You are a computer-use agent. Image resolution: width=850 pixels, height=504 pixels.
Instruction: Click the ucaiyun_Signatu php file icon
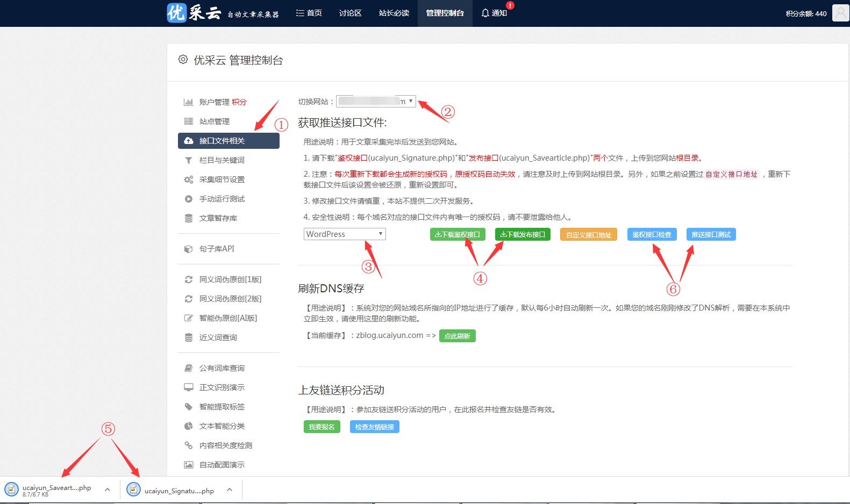click(133, 489)
